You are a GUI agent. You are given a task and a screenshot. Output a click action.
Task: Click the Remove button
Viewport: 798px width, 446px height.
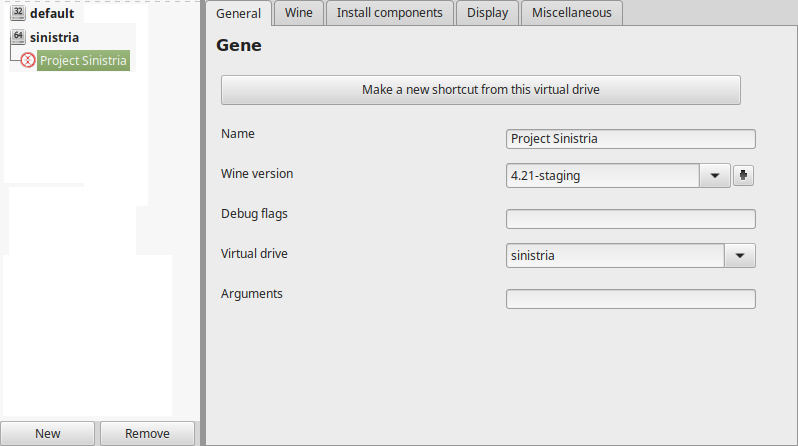[147, 433]
